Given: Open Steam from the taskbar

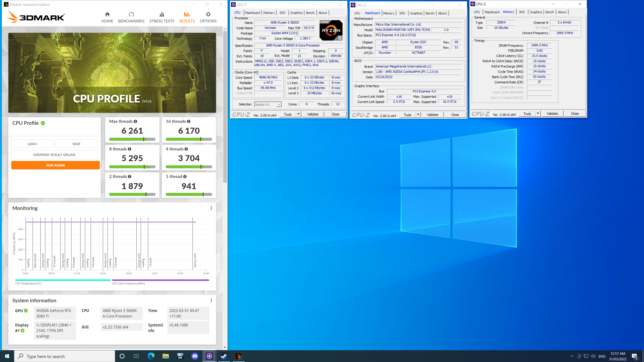Looking at the screenshot, I should [224, 356].
